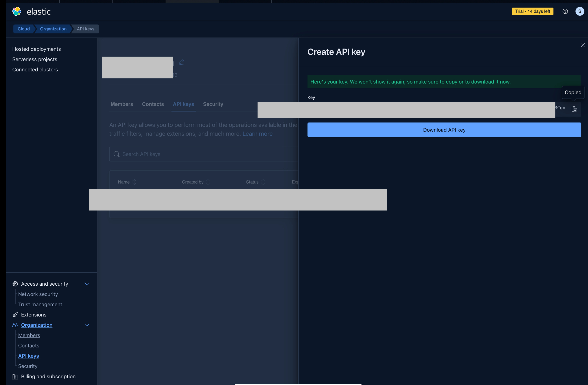This screenshot has height=385, width=588.
Task: Toggle sort on the Name column
Action: click(134, 182)
